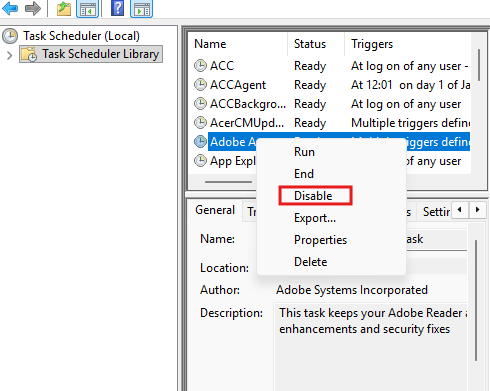
Task: Select the AcerCMUpd... task row
Action: 332,123
